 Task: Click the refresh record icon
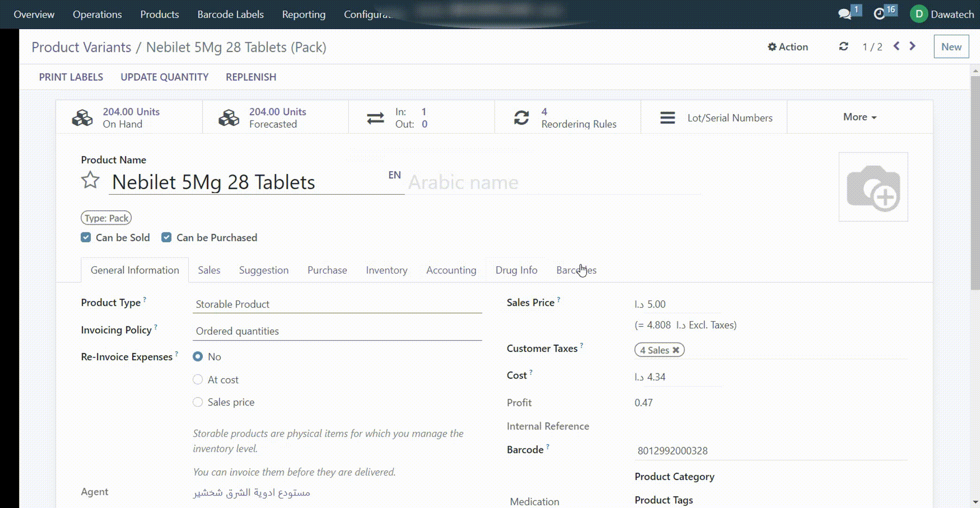point(843,47)
